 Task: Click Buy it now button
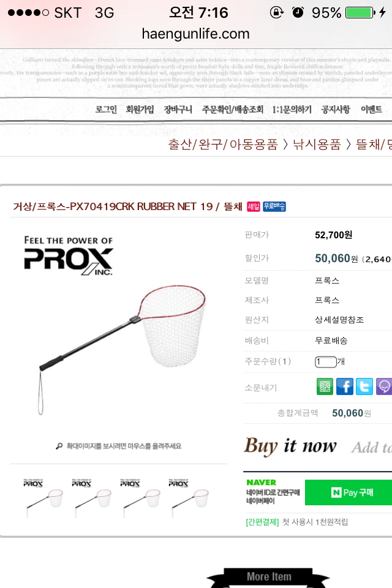click(290, 447)
